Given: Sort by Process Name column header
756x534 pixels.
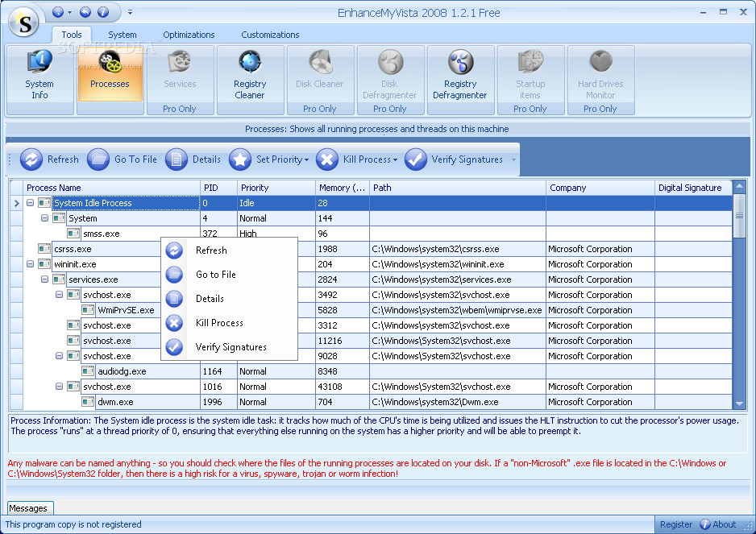Looking at the screenshot, I should click(x=112, y=188).
